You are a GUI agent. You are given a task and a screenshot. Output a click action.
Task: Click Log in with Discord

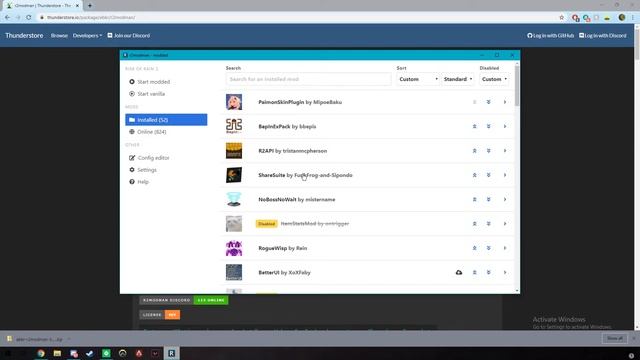[602, 36]
